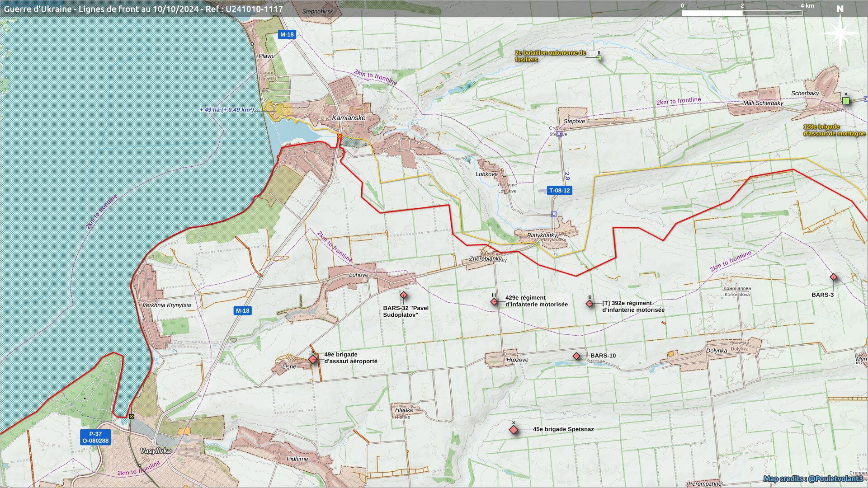The width and height of the screenshot is (868, 488).
Task: Select the 429e régiment red diamond marker
Action: pyautogui.click(x=494, y=301)
